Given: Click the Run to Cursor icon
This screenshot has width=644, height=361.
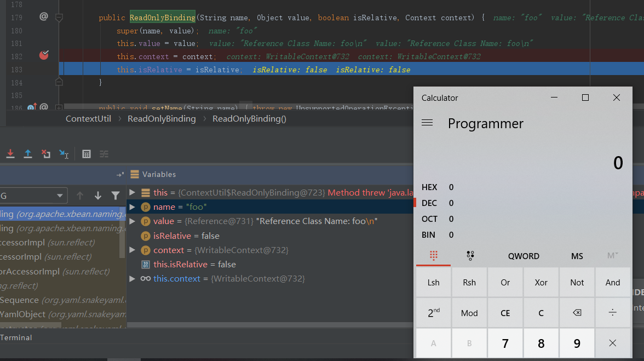Looking at the screenshot, I should point(64,154).
